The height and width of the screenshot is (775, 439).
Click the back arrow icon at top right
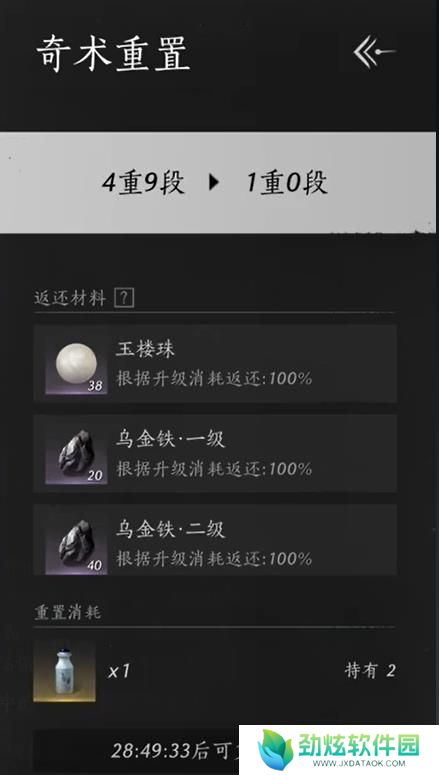[374, 51]
